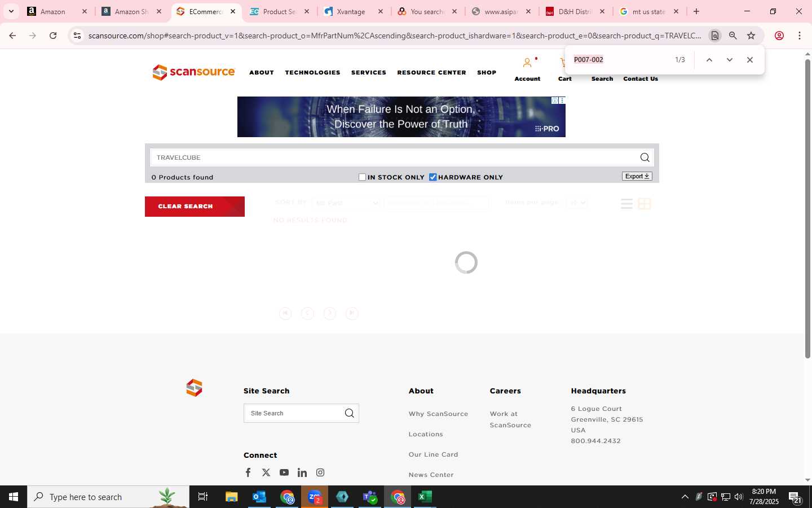Open the Shop menu
The height and width of the screenshot is (508, 812).
[x=487, y=72]
